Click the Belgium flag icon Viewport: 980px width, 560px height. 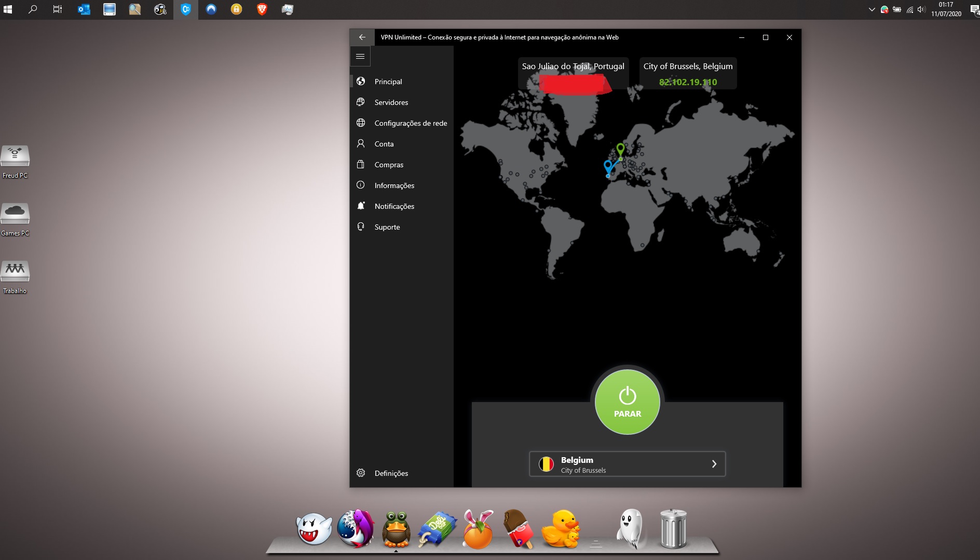[x=546, y=464]
